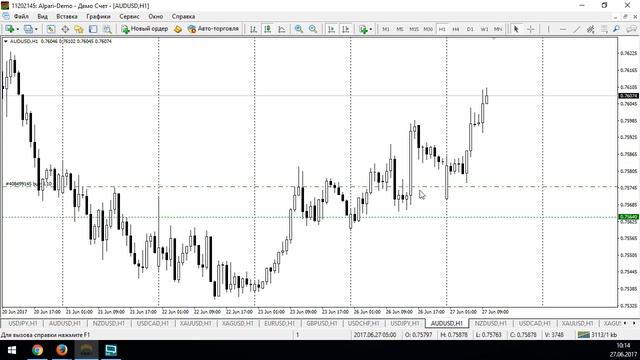Open the Сервис menu
640x360 pixels.
pyautogui.click(x=129, y=16)
